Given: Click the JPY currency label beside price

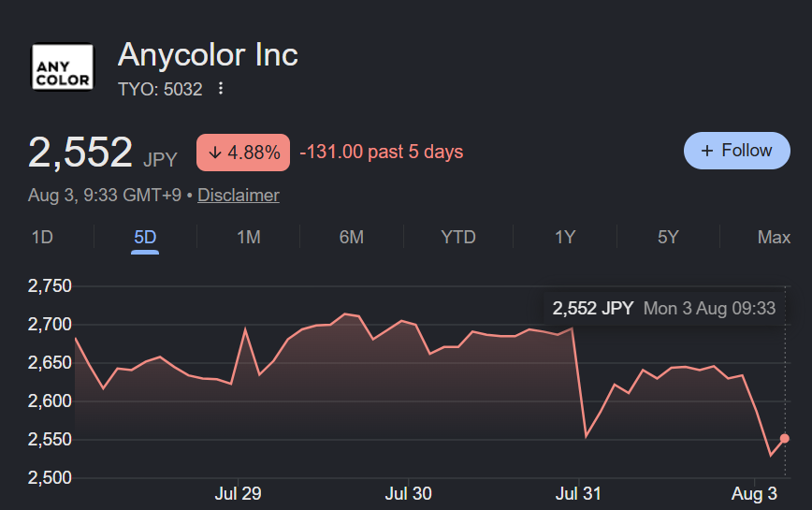Looking at the screenshot, I should pos(160,159).
